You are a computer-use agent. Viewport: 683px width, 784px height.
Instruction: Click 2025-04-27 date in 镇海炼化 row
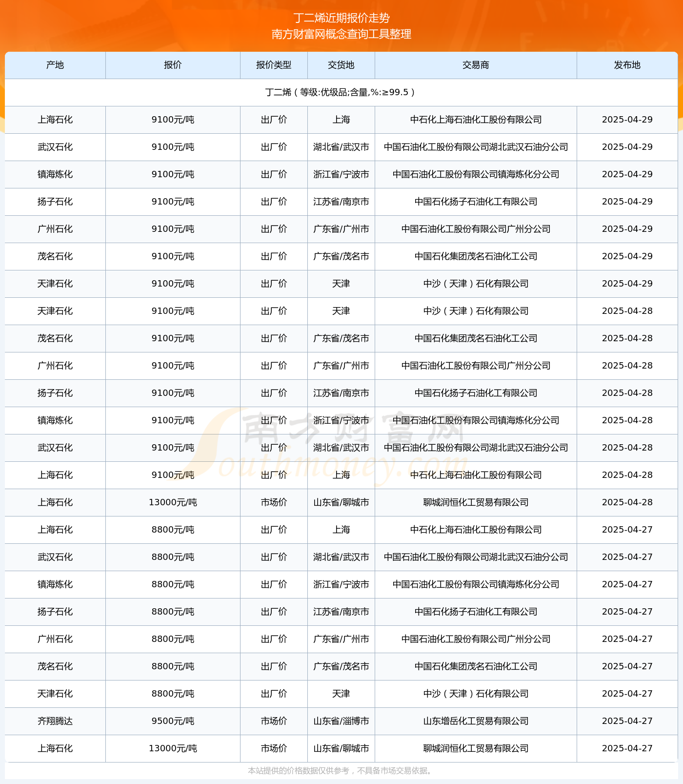pyautogui.click(x=627, y=584)
